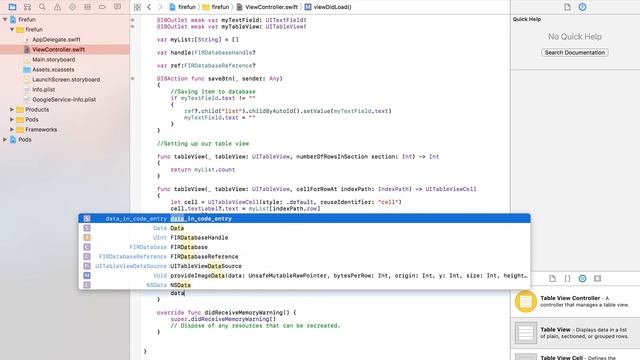The image size is (640, 360).
Task: Go forward with the jump bar right arrow
Action: tap(160, 7)
